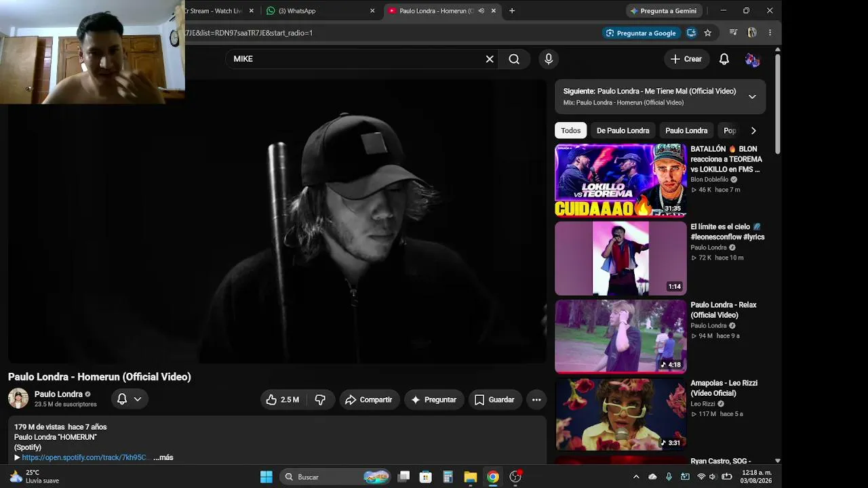This screenshot has height=488, width=868.
Task: Open the Paulo Londra - Relax thumbnail
Action: (620, 336)
